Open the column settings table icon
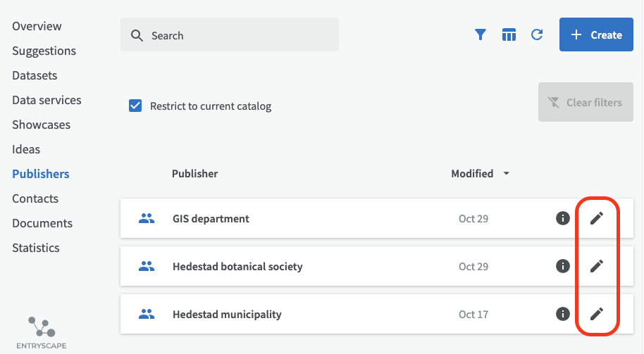This screenshot has height=354, width=644. 509,34
